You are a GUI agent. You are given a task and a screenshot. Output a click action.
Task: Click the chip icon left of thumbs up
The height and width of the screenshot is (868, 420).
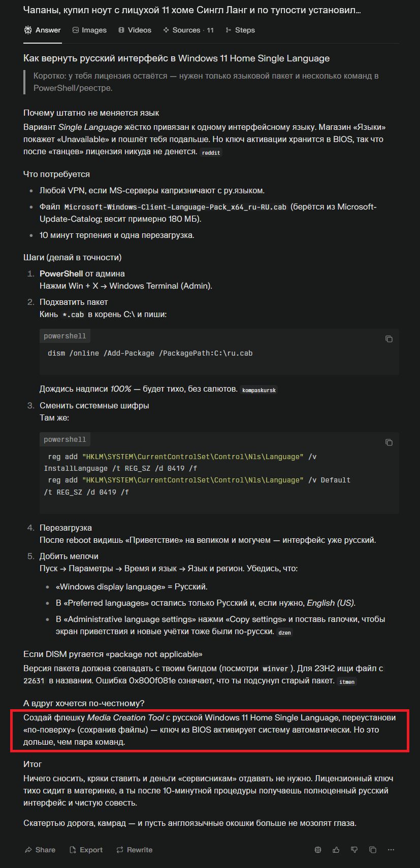coord(318,850)
